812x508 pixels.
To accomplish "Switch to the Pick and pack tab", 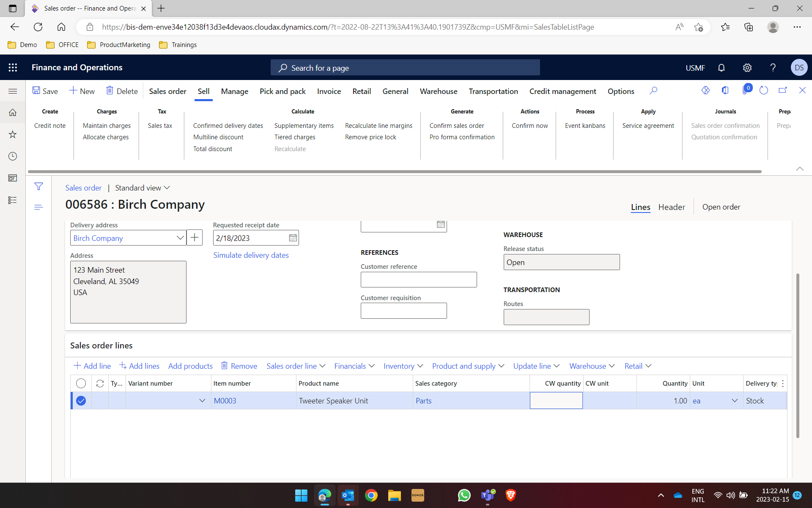I will coord(283,91).
